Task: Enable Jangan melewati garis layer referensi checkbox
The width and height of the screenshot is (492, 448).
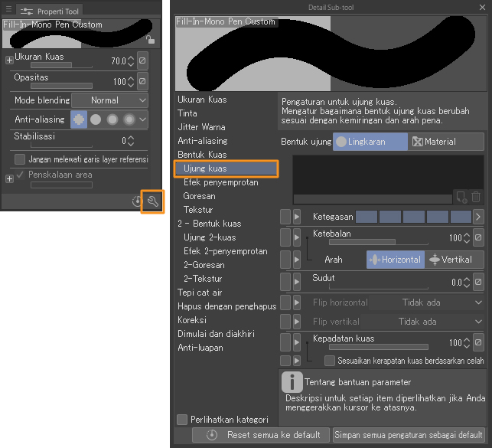Action: (20, 159)
